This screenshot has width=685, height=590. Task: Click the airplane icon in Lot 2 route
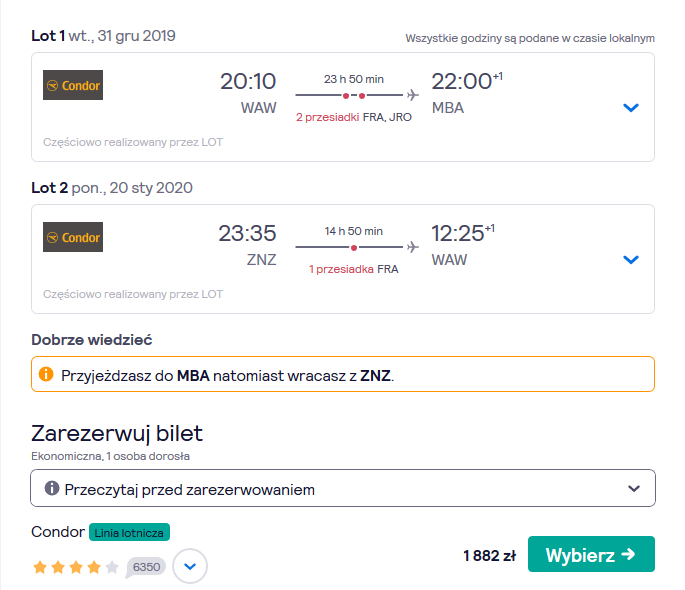click(x=412, y=247)
